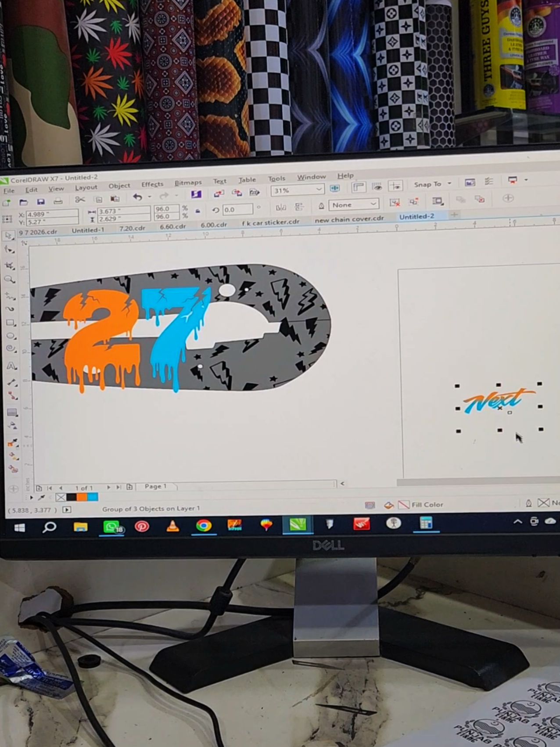Screen dimensions: 560x747
Task: Expand the Snap To dropdown
Action: pyautogui.click(x=432, y=184)
